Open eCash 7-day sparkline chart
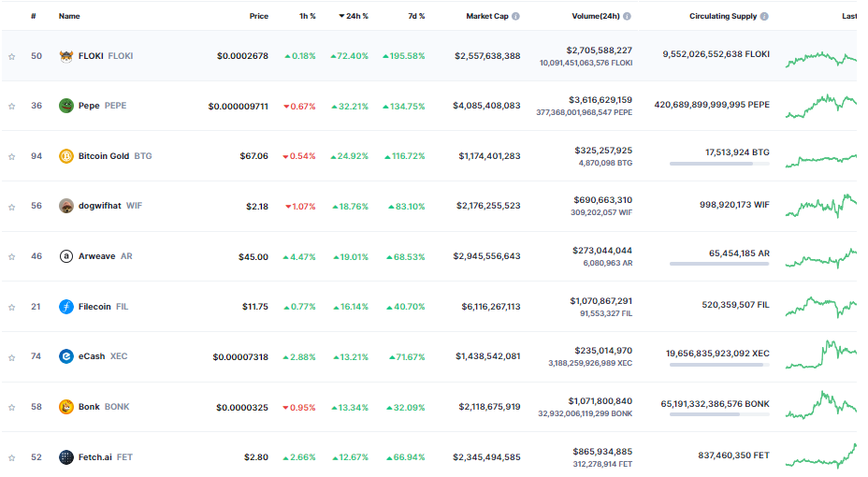Viewport: 868px width, 477px height. pos(821,354)
